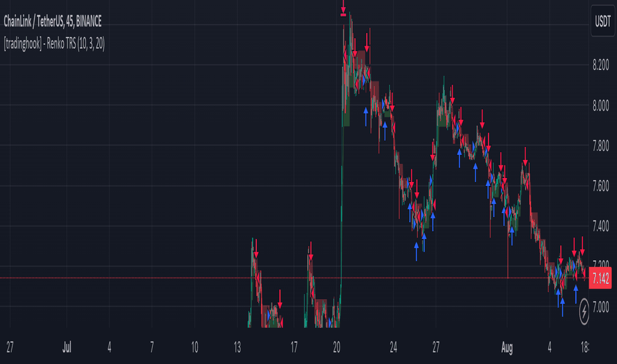Click the 8.200 price axis label

[x=601, y=65]
